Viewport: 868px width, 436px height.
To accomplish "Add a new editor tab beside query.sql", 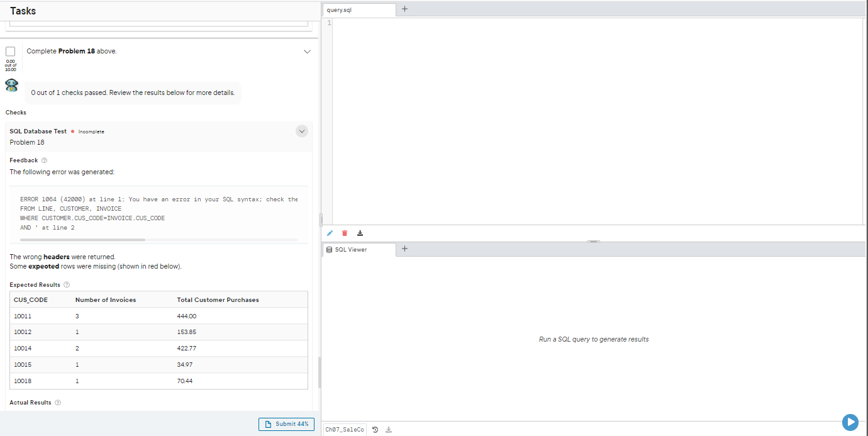I will click(404, 9).
